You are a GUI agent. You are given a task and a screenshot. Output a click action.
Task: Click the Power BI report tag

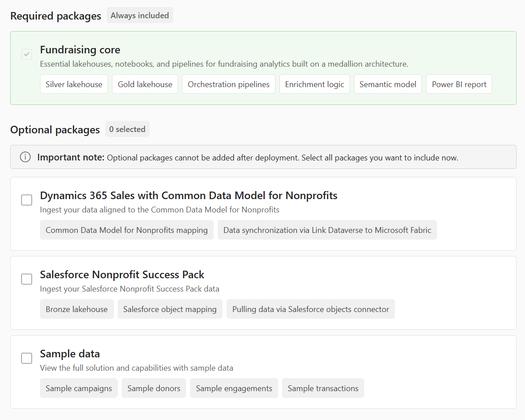[x=459, y=84]
